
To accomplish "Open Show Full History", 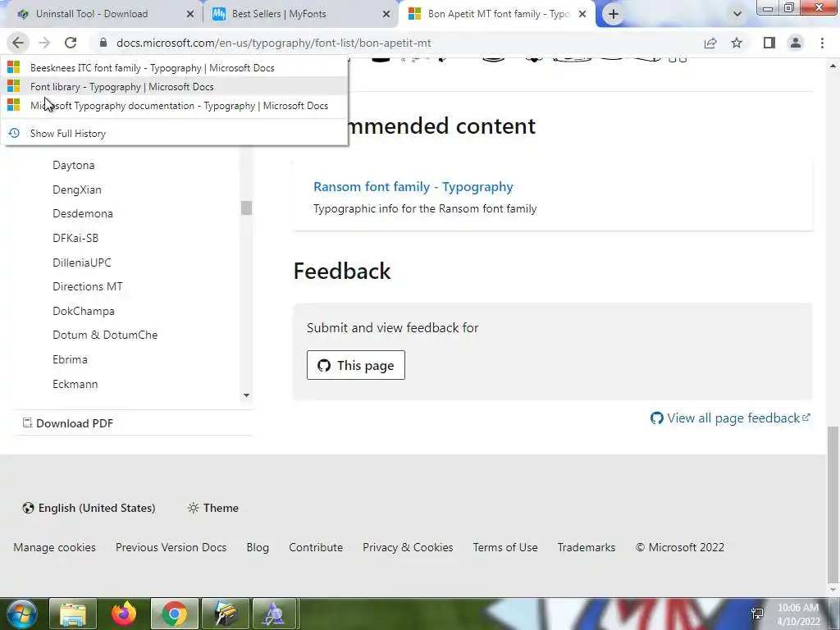I will click(175, 134).
